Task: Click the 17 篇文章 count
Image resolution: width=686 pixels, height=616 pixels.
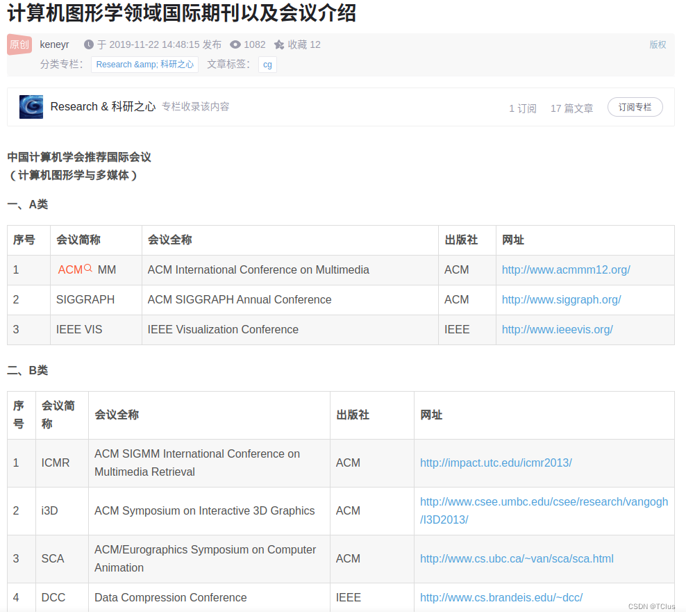Action: point(572,108)
